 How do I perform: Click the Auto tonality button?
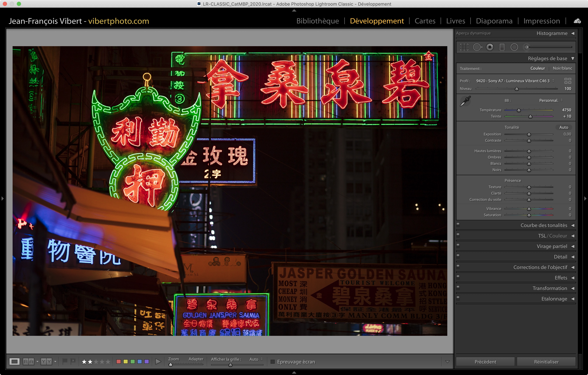(563, 127)
